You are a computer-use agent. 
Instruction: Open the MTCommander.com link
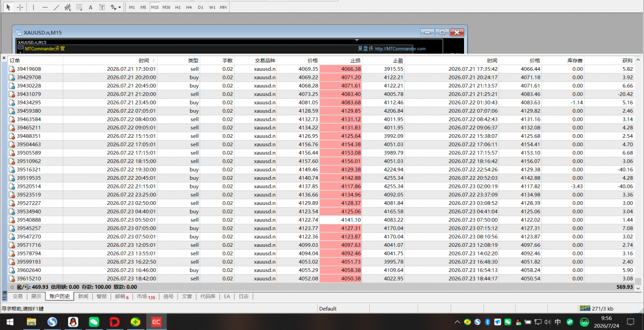click(x=400, y=49)
